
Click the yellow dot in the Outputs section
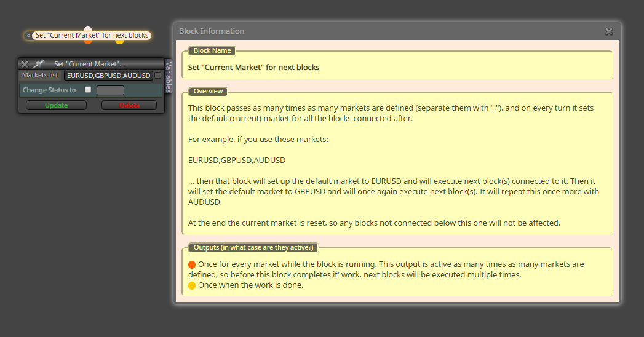(x=192, y=285)
